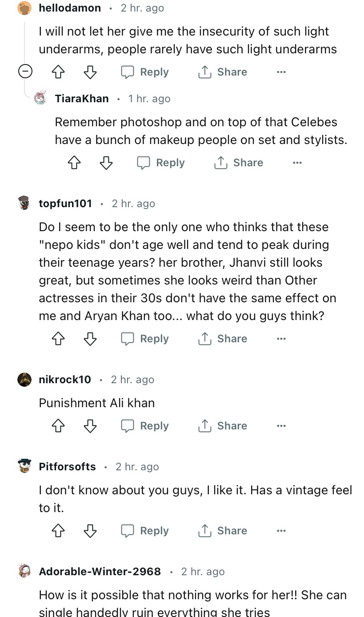The height and width of the screenshot is (617, 364).
Task: Show more options on Pitforsofts' comment
Action: click(x=281, y=531)
